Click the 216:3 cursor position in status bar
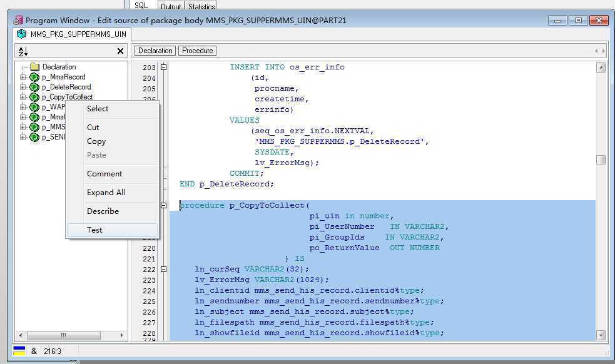This screenshot has width=615, height=364. click(53, 351)
